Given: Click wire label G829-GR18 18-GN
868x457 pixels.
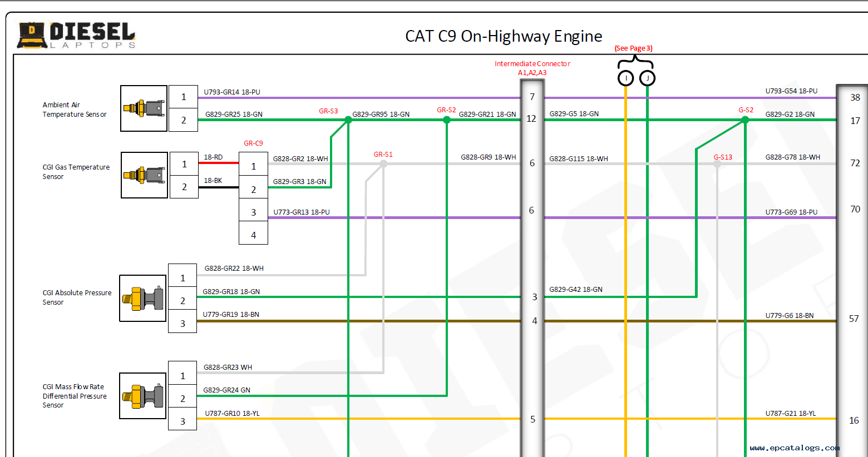Looking at the screenshot, I should (x=231, y=292).
